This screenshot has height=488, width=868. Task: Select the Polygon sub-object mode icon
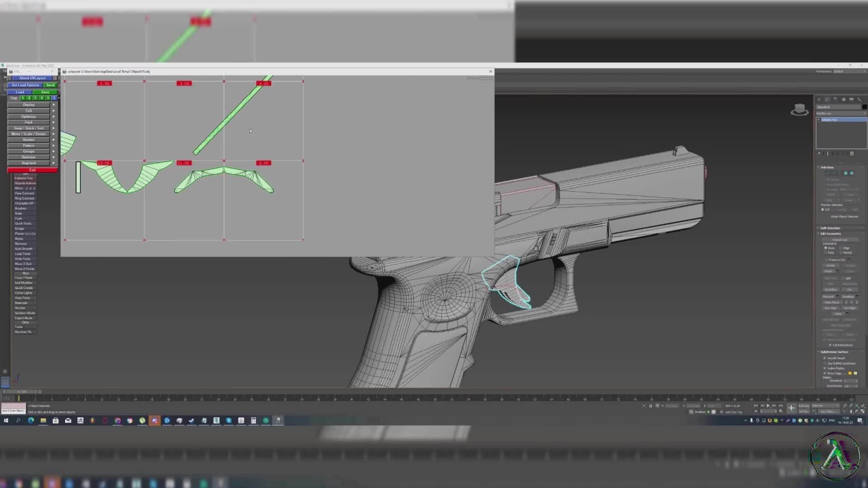tap(845, 173)
